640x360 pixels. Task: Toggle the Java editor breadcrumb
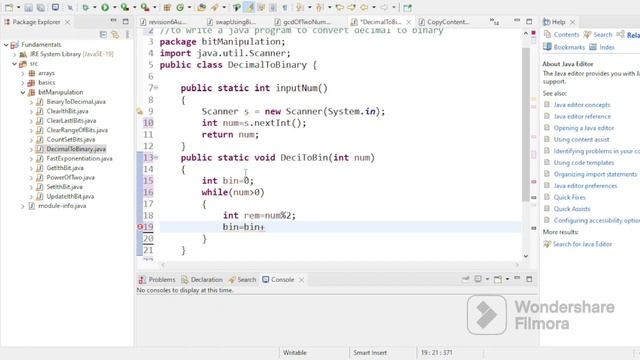click(236, 7)
